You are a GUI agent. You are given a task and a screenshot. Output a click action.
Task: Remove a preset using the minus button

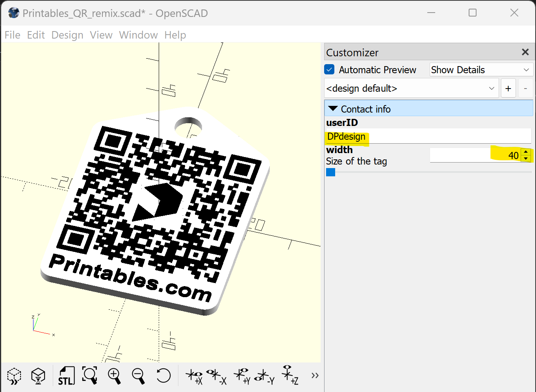click(526, 88)
